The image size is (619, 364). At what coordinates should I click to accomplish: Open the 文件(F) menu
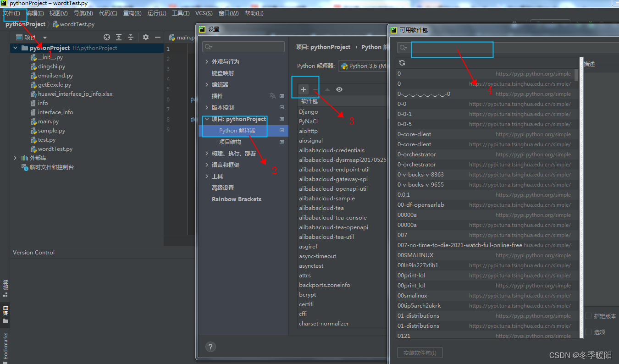point(11,13)
